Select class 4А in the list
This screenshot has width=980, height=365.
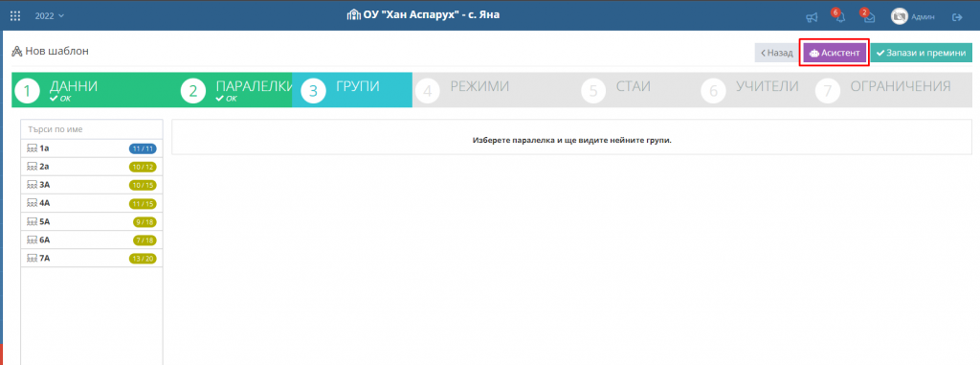pyautogui.click(x=92, y=203)
